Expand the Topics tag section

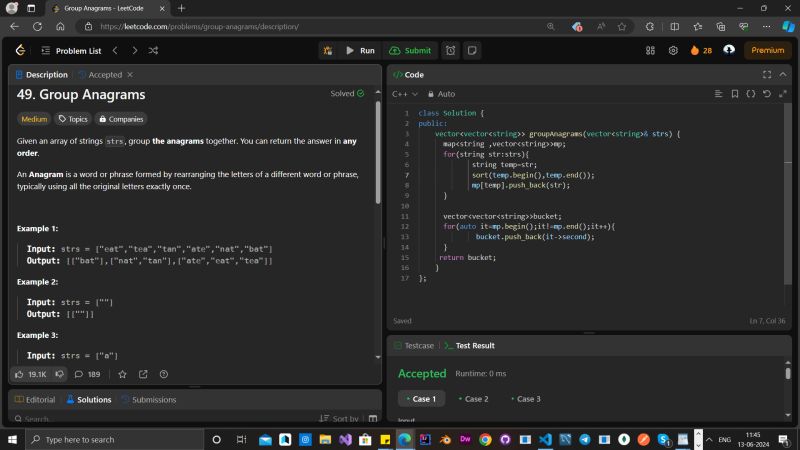coord(73,119)
